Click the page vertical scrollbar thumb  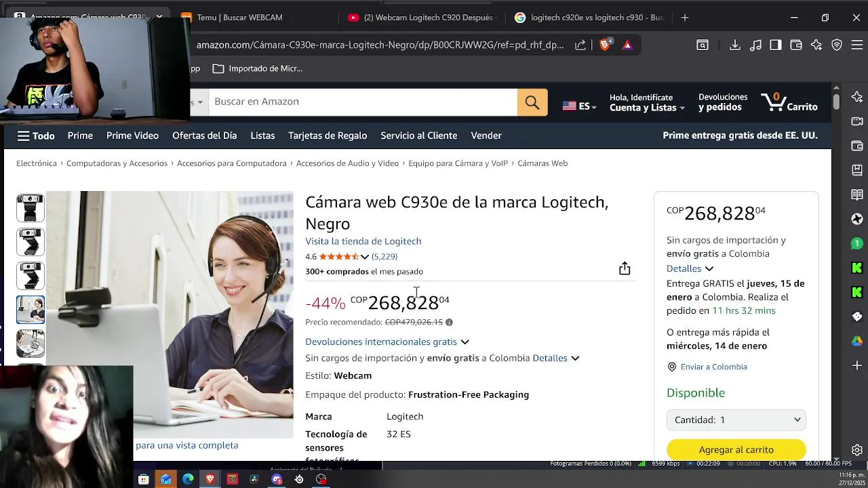click(836, 101)
